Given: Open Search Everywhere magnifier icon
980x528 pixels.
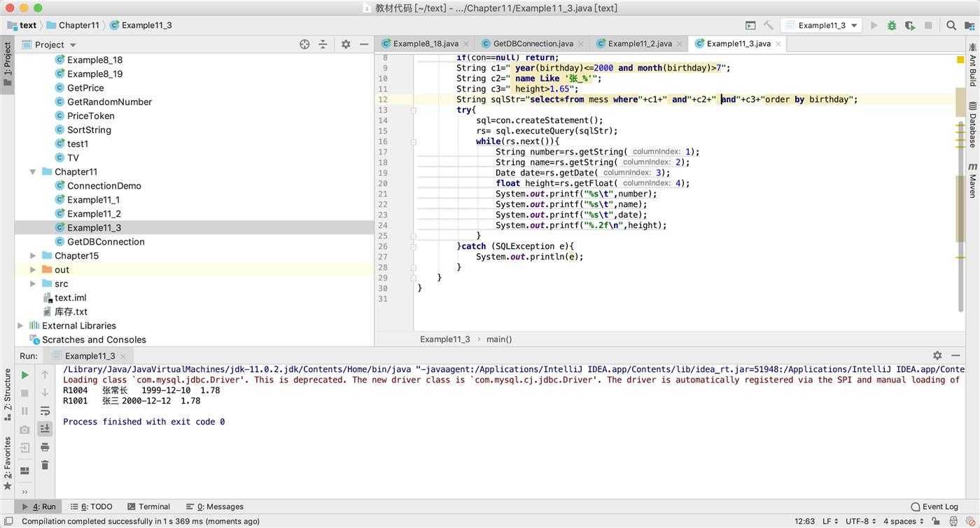Looking at the screenshot, I should point(951,25).
